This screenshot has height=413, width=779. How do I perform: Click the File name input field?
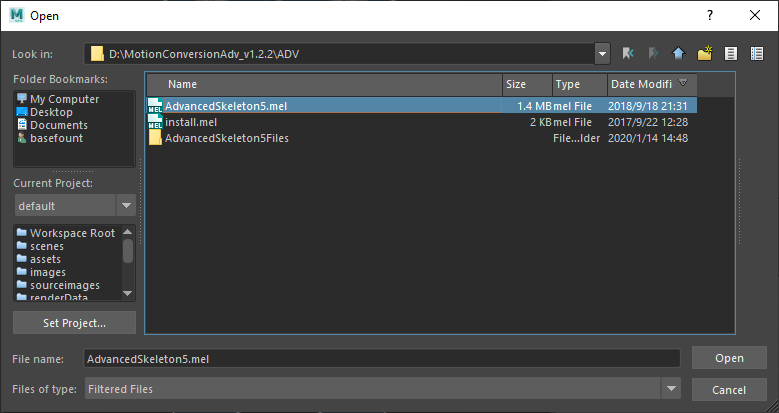tap(382, 359)
